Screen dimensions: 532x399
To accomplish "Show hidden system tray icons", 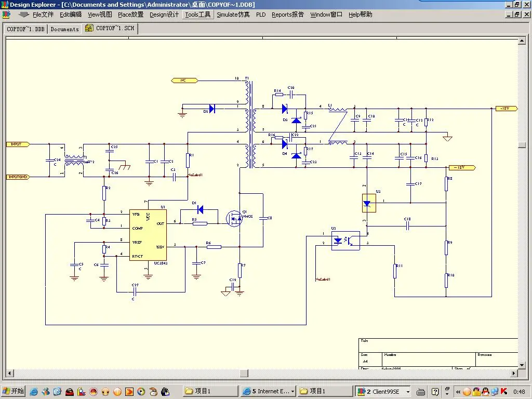I will pos(458,392).
